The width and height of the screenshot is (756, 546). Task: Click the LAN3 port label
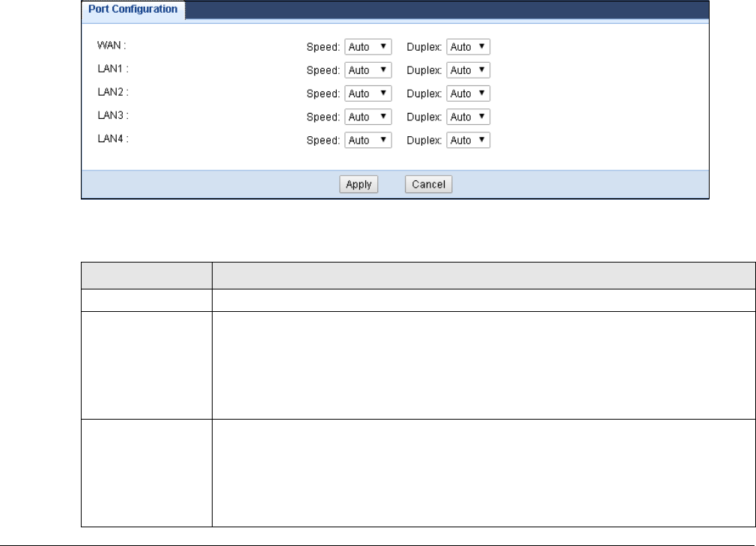coord(113,115)
